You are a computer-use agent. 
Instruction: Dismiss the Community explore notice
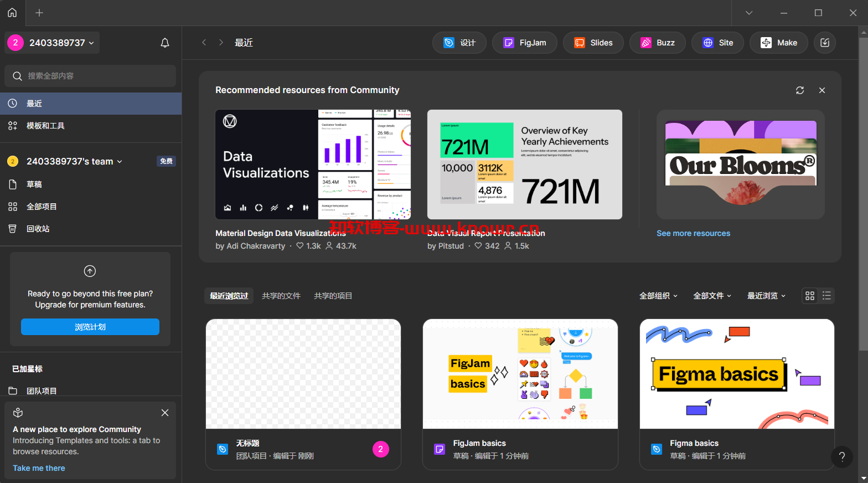coord(165,413)
